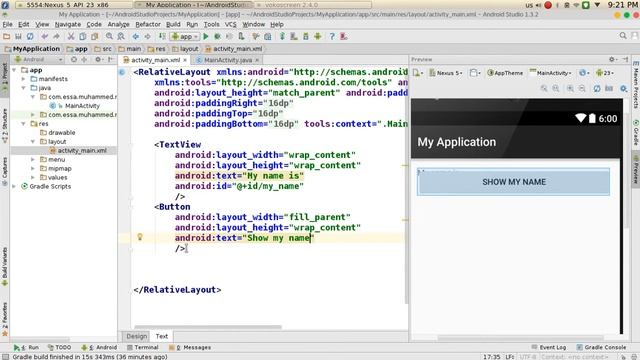Image resolution: width=640 pixels, height=360 pixels.
Task: Click the Project panel settings gear icon
Action: pos(98,59)
